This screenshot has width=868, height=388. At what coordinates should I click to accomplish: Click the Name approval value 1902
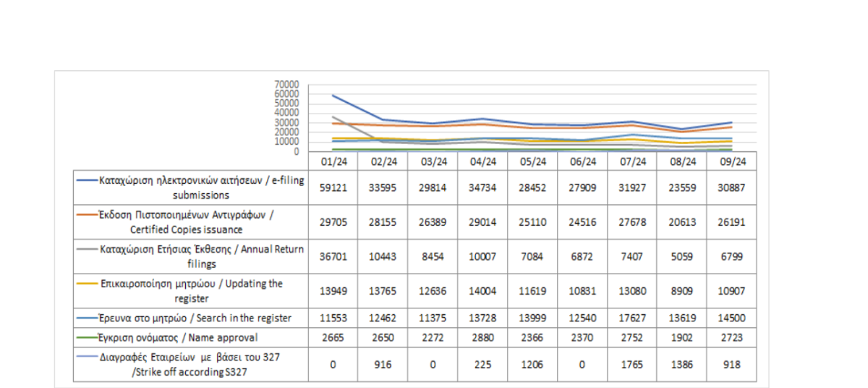click(682, 337)
